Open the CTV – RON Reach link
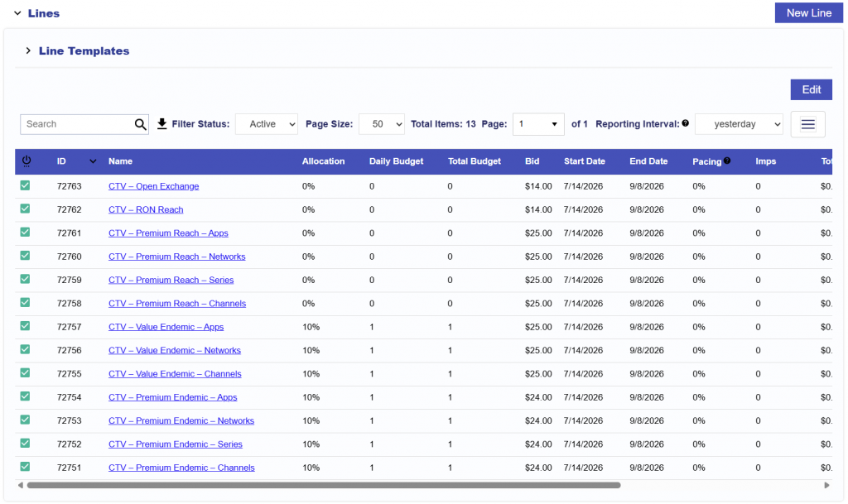This screenshot has width=848, height=504. (x=146, y=209)
